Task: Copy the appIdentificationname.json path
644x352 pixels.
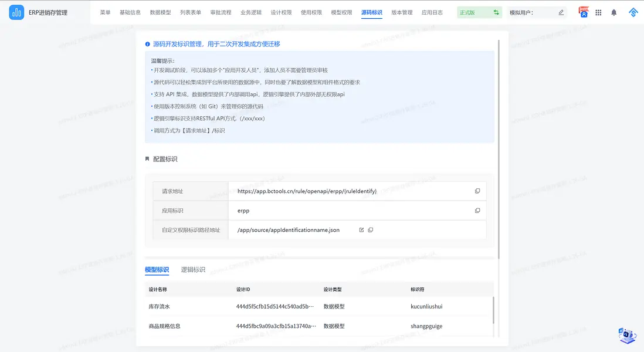Action: tap(371, 230)
